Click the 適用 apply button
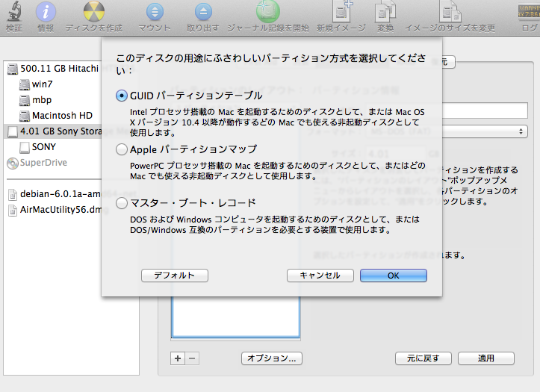The image size is (540, 392). 486,358
